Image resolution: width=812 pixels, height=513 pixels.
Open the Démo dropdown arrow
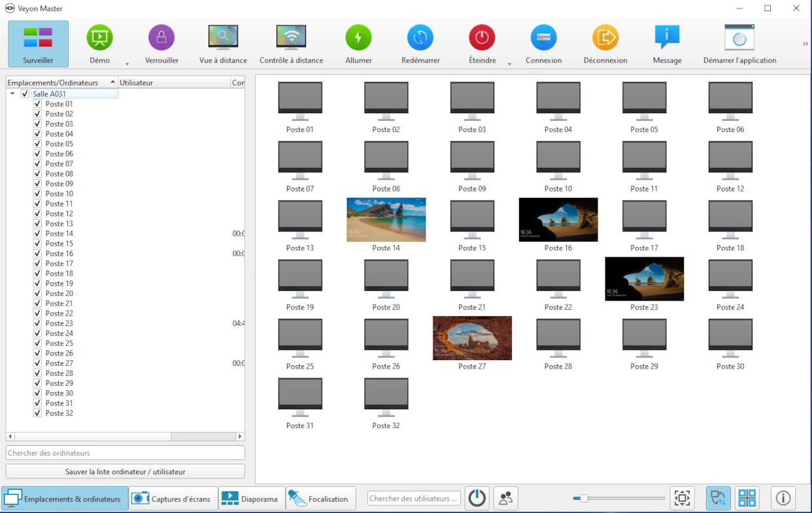127,63
